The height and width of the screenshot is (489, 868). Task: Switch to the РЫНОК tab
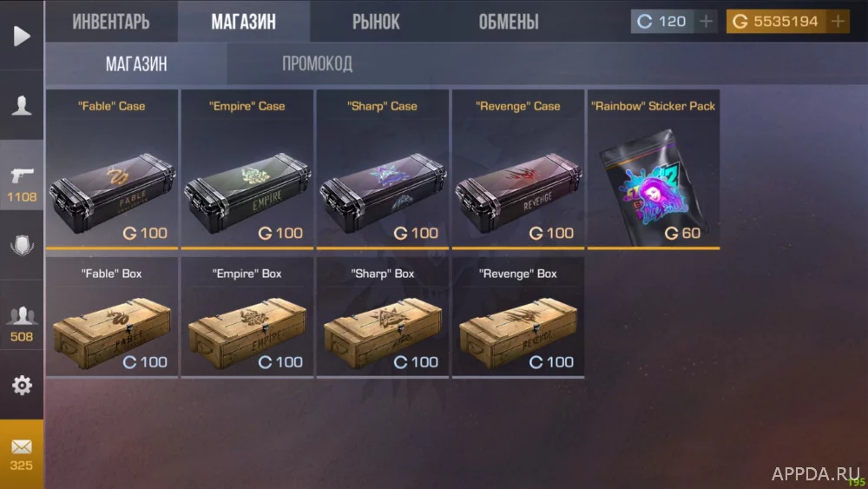tap(376, 22)
